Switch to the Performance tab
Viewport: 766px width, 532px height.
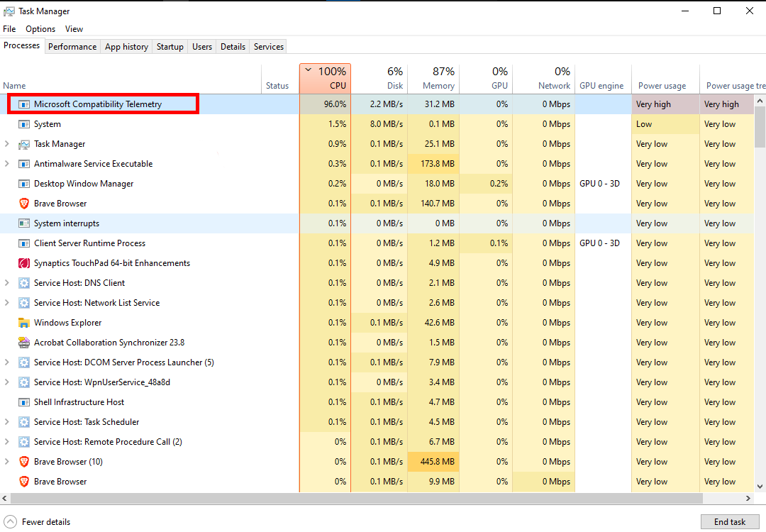72,47
